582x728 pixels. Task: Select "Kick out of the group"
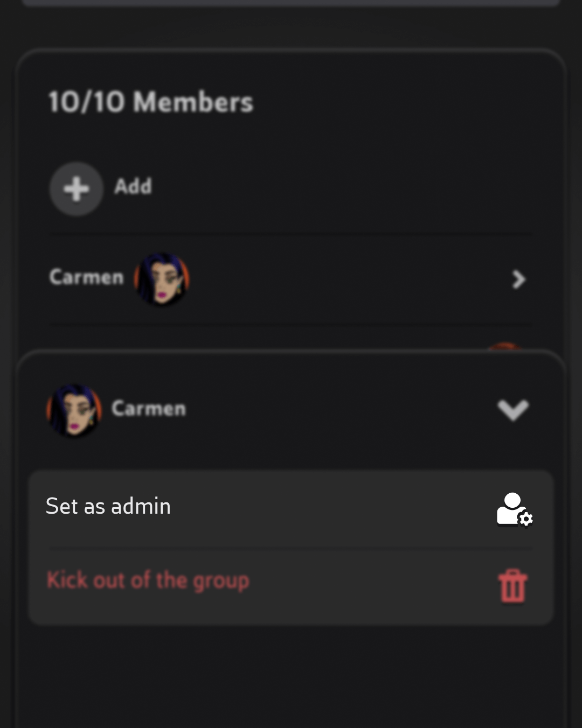tap(148, 580)
